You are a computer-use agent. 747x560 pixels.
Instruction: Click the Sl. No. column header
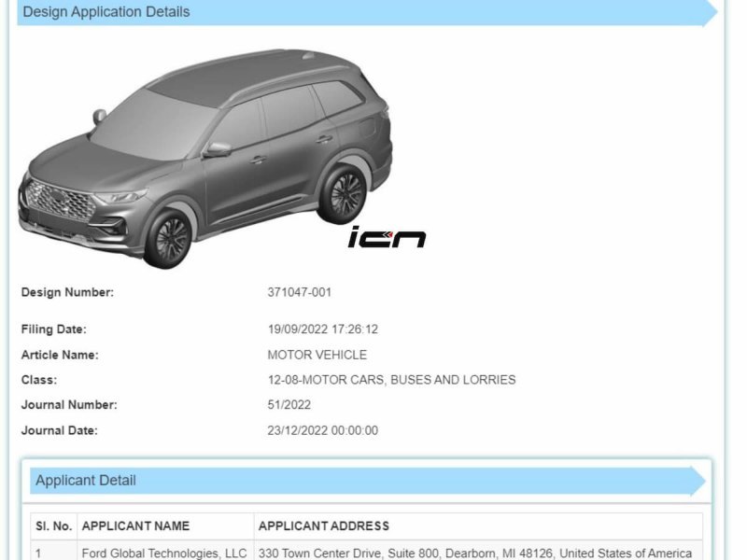(x=54, y=526)
